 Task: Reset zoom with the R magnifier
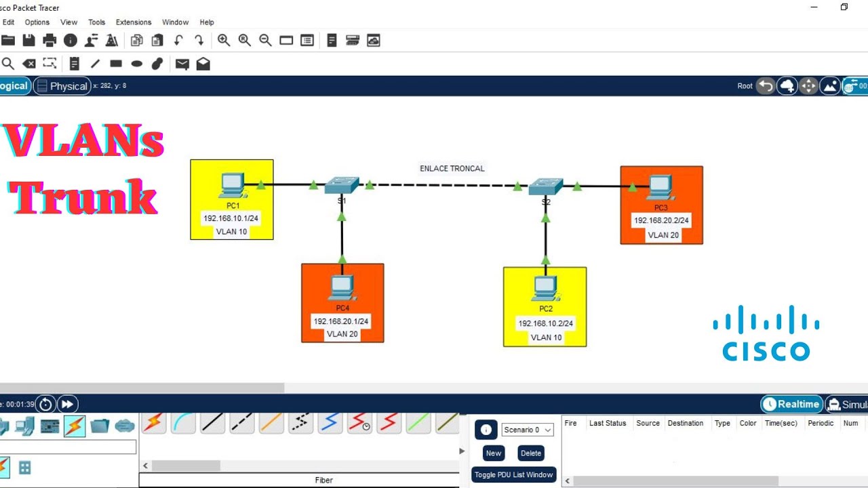point(245,41)
